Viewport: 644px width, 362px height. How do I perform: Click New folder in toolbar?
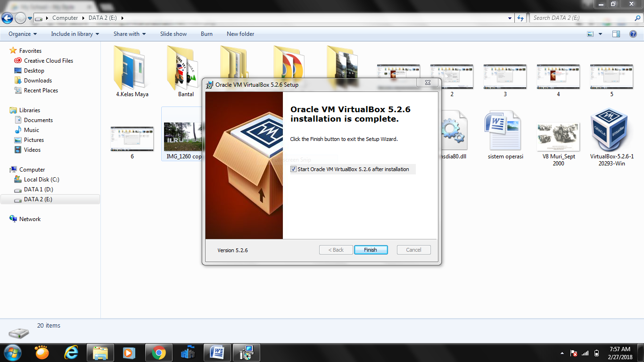(240, 34)
